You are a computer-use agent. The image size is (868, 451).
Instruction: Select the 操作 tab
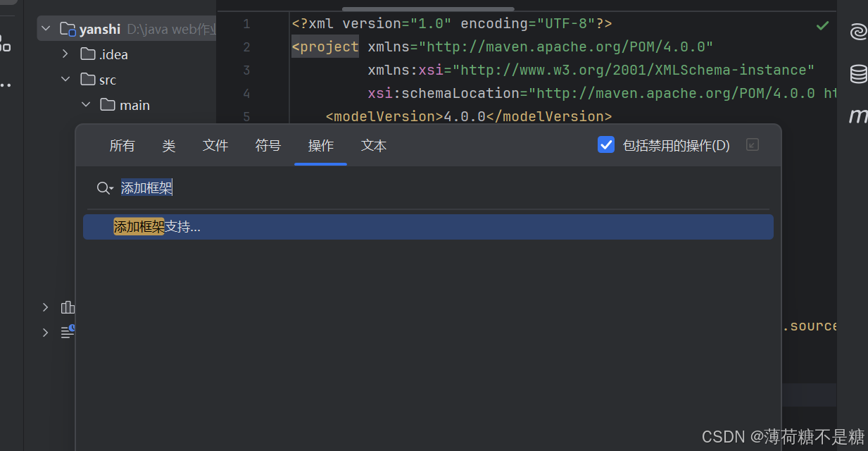point(321,145)
